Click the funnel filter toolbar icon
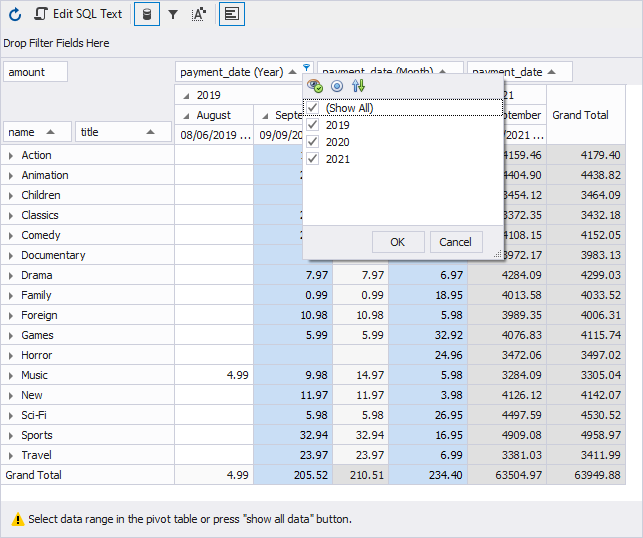Image resolution: width=643 pixels, height=538 pixels. 173,14
